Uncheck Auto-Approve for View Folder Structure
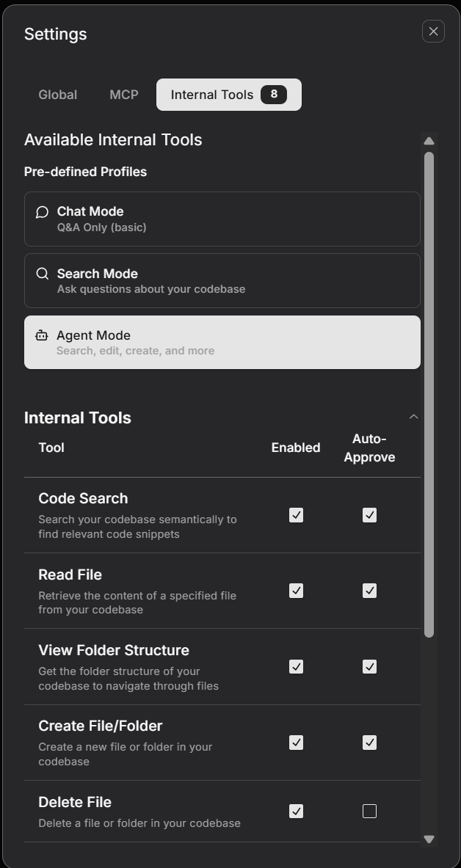Image resolution: width=461 pixels, height=868 pixels. pyautogui.click(x=369, y=666)
